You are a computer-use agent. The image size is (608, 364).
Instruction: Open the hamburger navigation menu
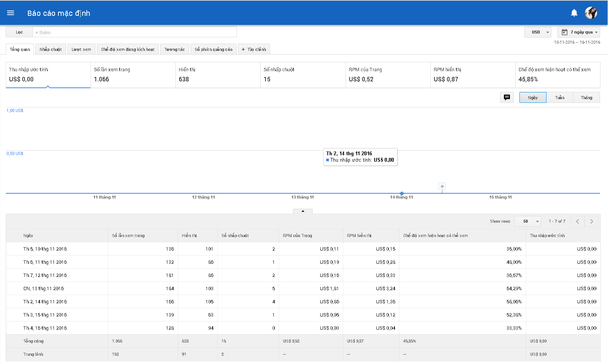(11, 13)
